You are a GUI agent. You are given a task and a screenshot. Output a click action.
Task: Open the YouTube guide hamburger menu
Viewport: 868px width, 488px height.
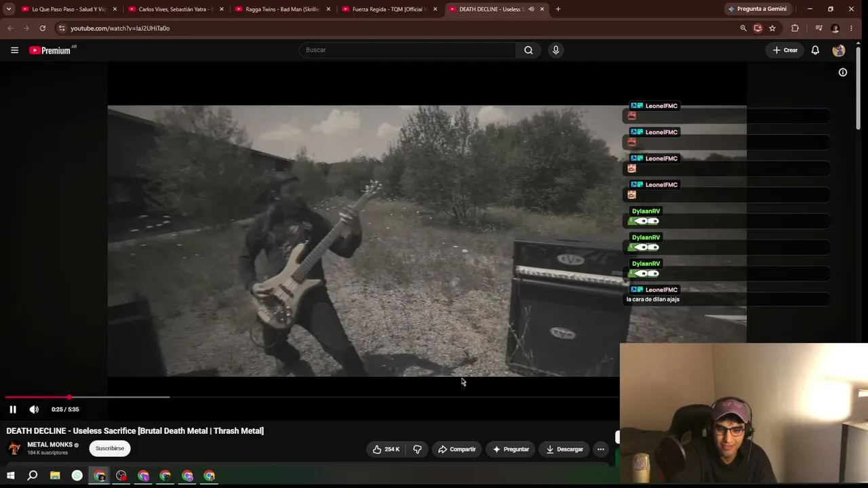tap(14, 50)
